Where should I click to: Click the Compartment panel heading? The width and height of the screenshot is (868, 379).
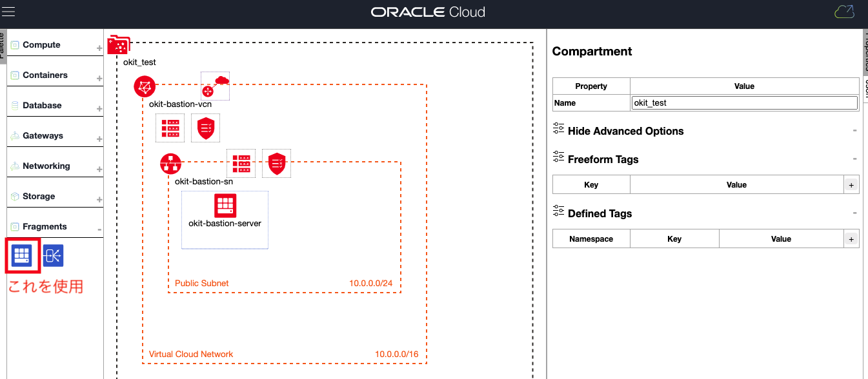click(x=592, y=52)
